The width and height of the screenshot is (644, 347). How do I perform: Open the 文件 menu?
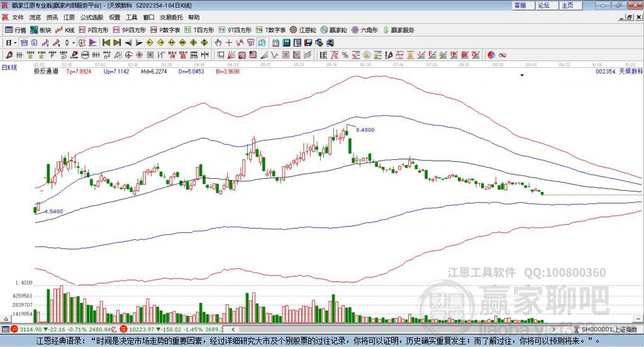point(18,17)
